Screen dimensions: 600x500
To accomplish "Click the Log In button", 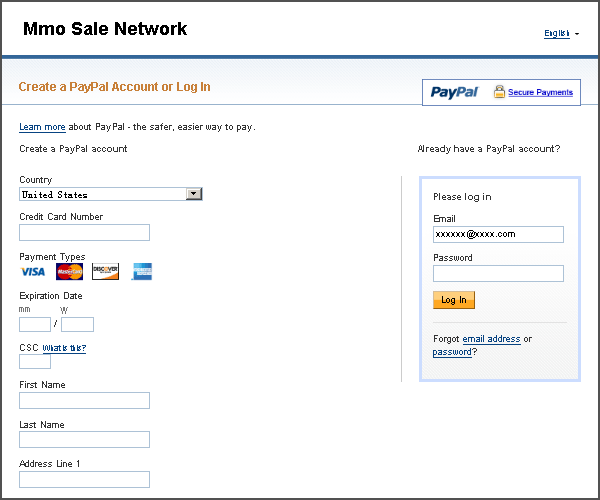I will point(454,300).
